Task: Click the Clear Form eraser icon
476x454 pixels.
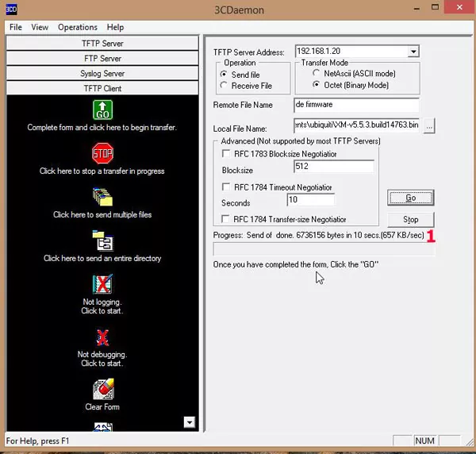Action: coord(102,389)
